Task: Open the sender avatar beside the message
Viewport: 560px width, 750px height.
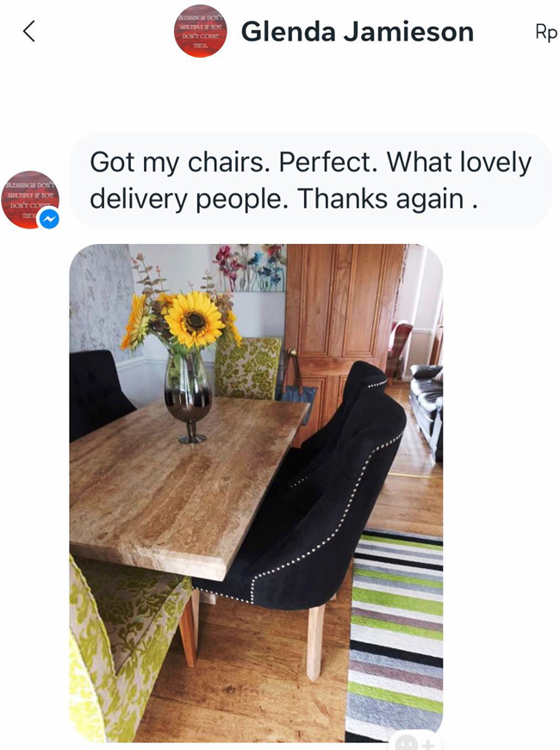Action: (x=30, y=200)
